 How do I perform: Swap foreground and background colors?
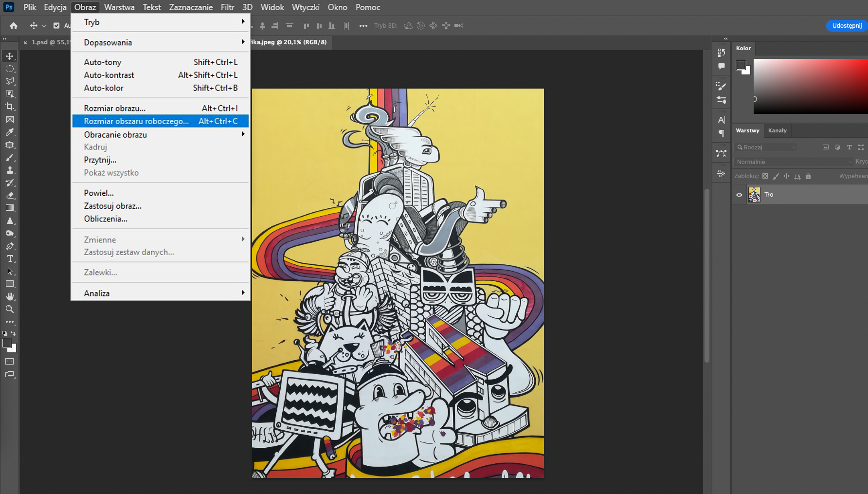[x=13, y=333]
